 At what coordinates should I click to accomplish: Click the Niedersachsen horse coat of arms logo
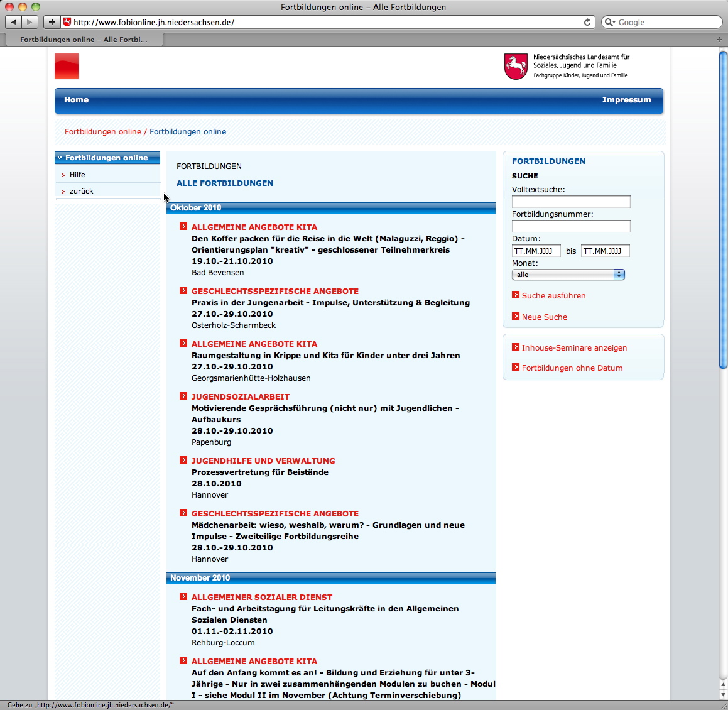[516, 66]
